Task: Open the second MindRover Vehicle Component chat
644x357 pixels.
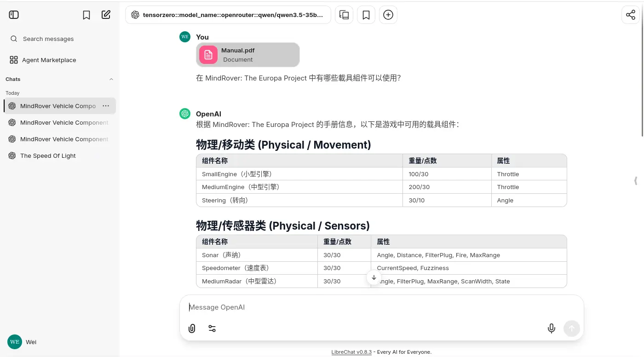Action: click(64, 123)
